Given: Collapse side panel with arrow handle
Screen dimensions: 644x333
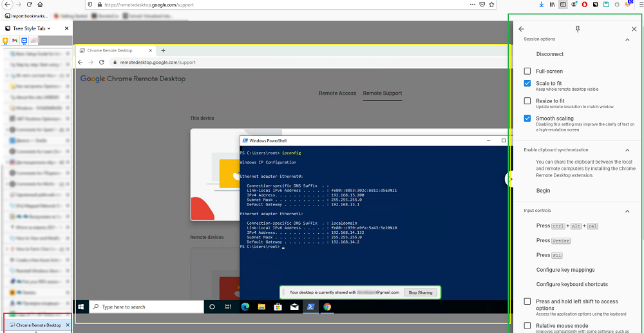Looking at the screenshot, I should pos(510,179).
